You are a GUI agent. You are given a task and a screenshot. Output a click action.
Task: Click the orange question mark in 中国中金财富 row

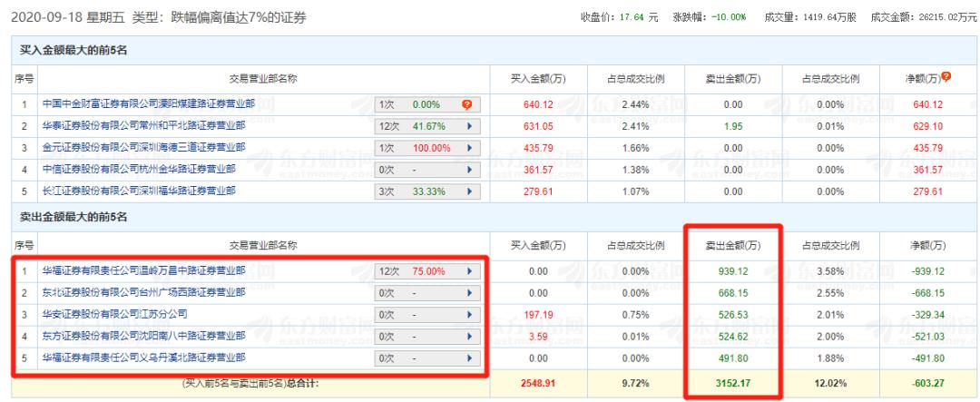[x=468, y=104]
